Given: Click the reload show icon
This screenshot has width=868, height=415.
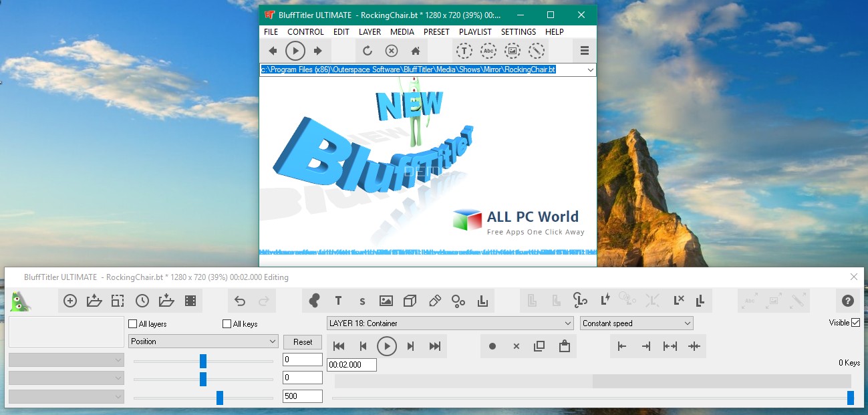Looking at the screenshot, I should pos(367,51).
